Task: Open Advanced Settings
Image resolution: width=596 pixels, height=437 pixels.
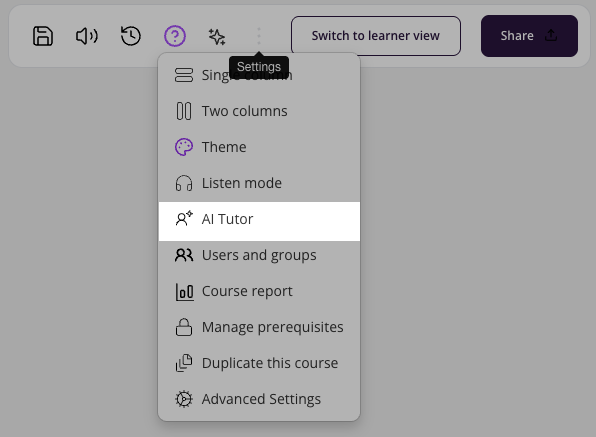Action: pyautogui.click(x=259, y=399)
